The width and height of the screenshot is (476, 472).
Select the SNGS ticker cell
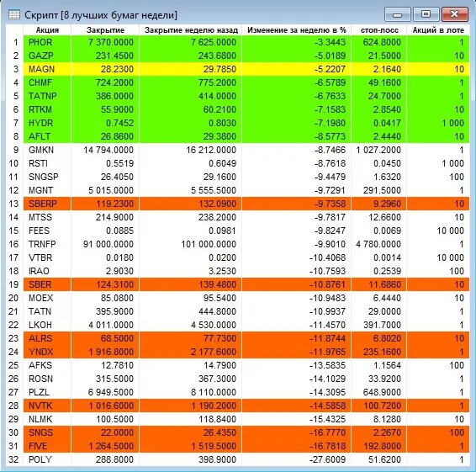[x=47, y=432]
